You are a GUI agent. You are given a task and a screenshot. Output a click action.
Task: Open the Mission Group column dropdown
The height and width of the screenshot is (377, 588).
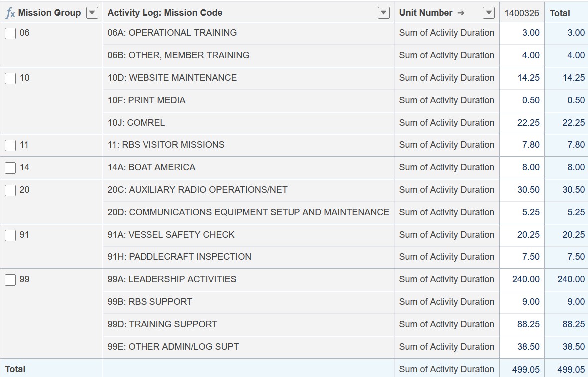92,13
